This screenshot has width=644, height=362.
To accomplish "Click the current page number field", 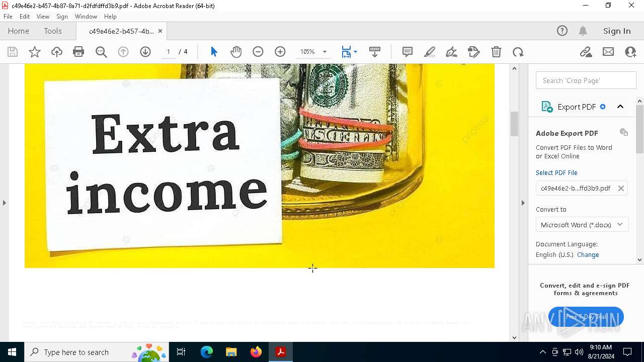I will point(169,52).
